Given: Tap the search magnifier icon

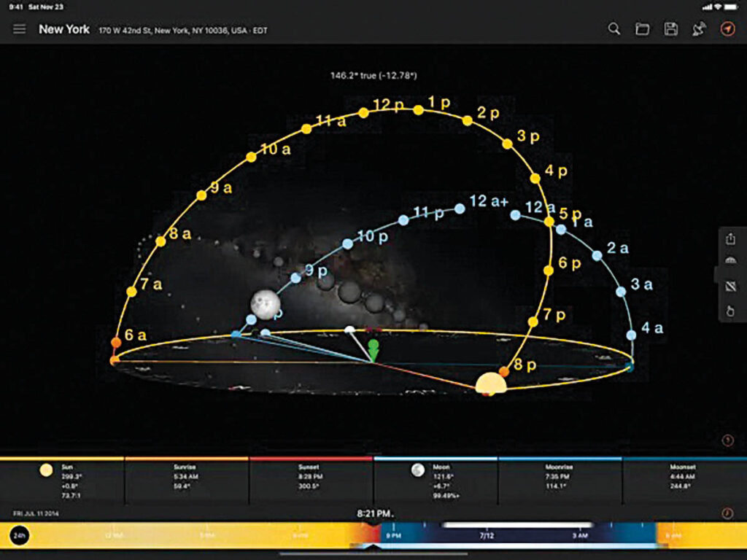Looking at the screenshot, I should [x=614, y=29].
